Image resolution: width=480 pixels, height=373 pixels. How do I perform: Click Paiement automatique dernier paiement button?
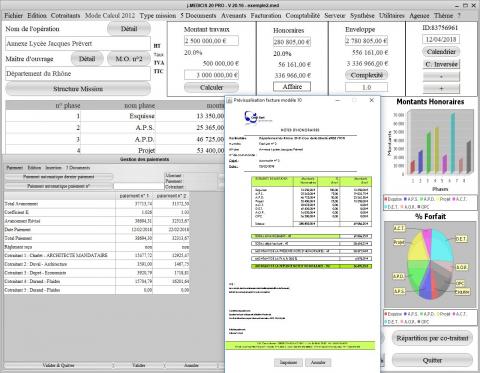[58, 177]
